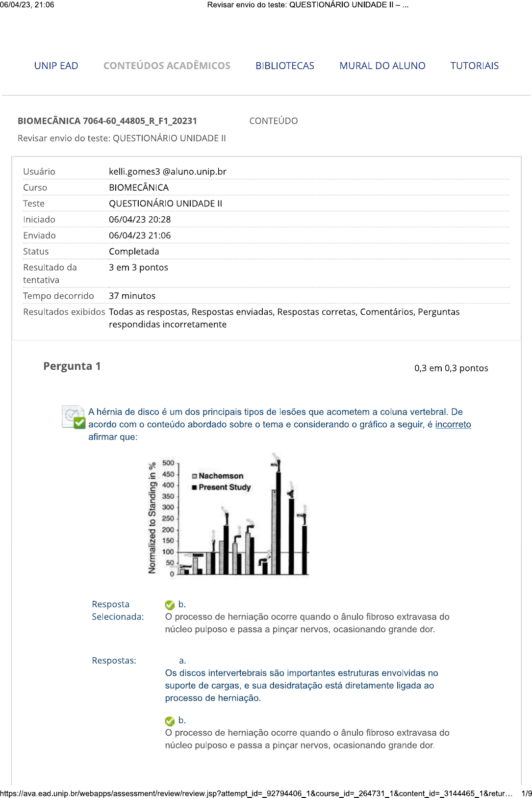Open the UNIP EAD navigation item
Viewport: 532px width, 798px height.
click(x=56, y=66)
